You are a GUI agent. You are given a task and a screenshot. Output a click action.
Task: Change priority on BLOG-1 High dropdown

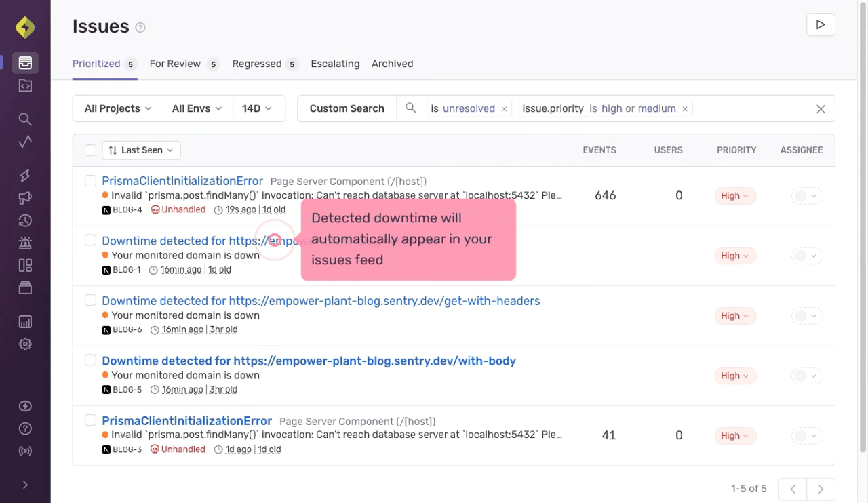(x=735, y=256)
